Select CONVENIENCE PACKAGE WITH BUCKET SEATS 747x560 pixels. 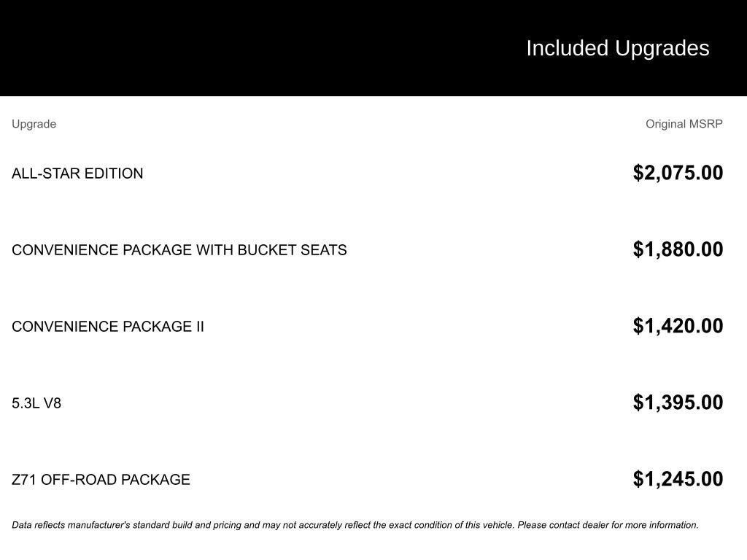pyautogui.click(x=179, y=250)
